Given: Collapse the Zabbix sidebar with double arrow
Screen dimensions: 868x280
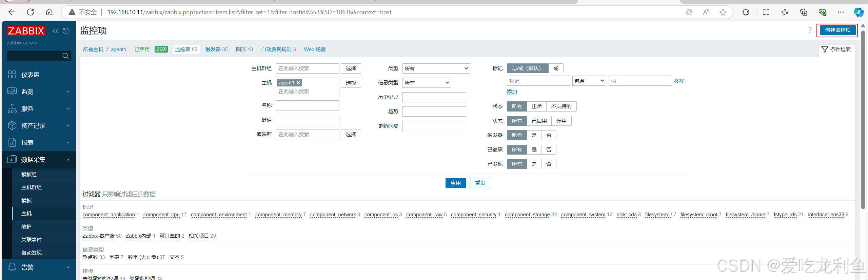Looking at the screenshot, I should [56, 31].
